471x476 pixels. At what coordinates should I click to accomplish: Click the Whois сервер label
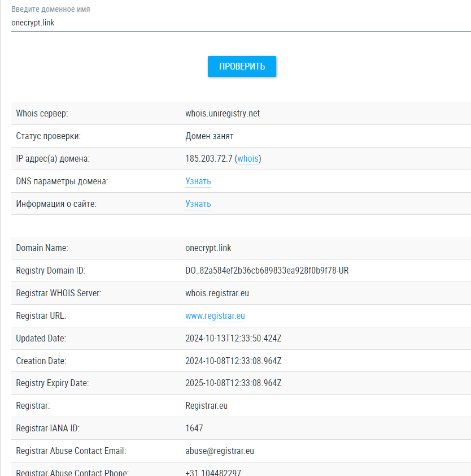coord(42,113)
